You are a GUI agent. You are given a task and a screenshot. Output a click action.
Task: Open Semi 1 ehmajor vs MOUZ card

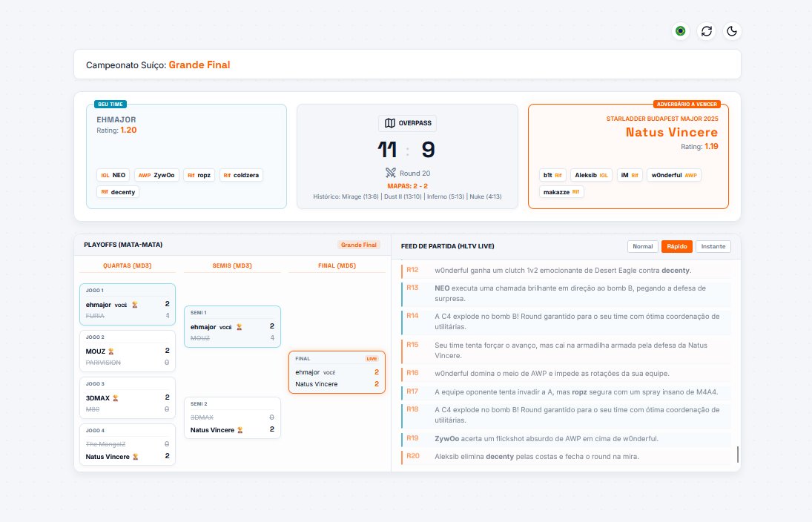pyautogui.click(x=233, y=327)
